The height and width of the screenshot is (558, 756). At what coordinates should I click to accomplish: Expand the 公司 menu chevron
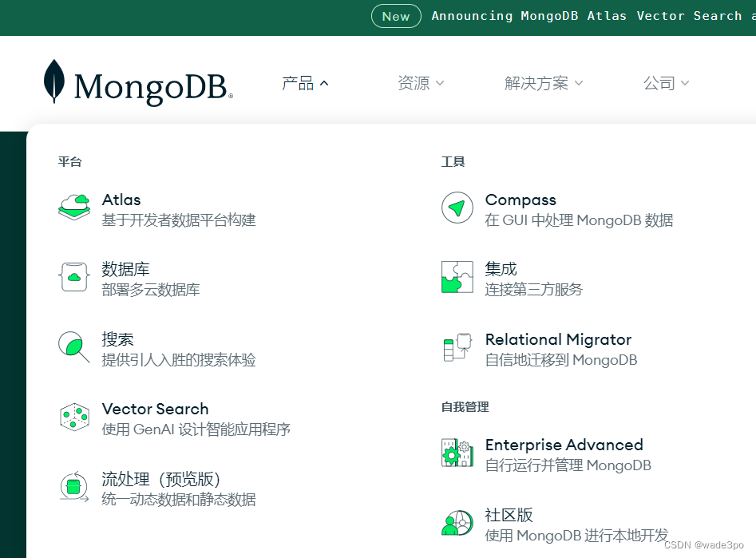tap(685, 84)
